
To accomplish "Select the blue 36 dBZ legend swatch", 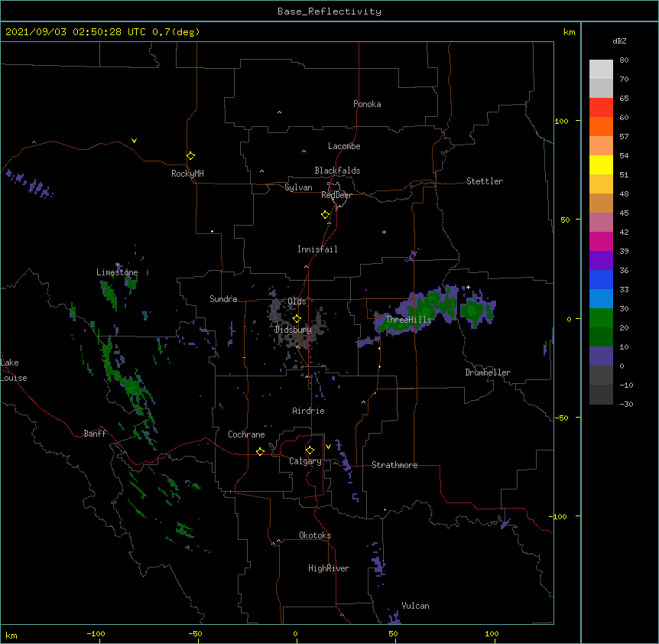I will (601, 279).
